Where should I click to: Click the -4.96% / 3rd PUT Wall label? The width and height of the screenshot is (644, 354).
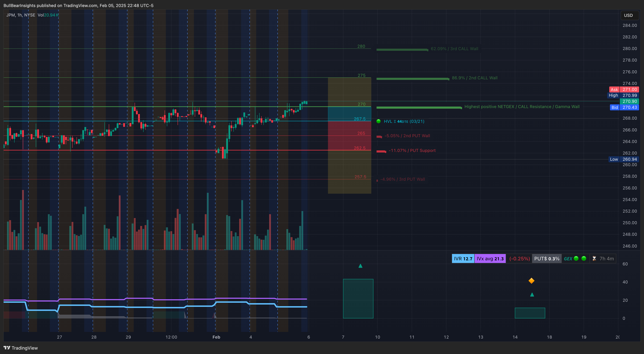pos(403,179)
